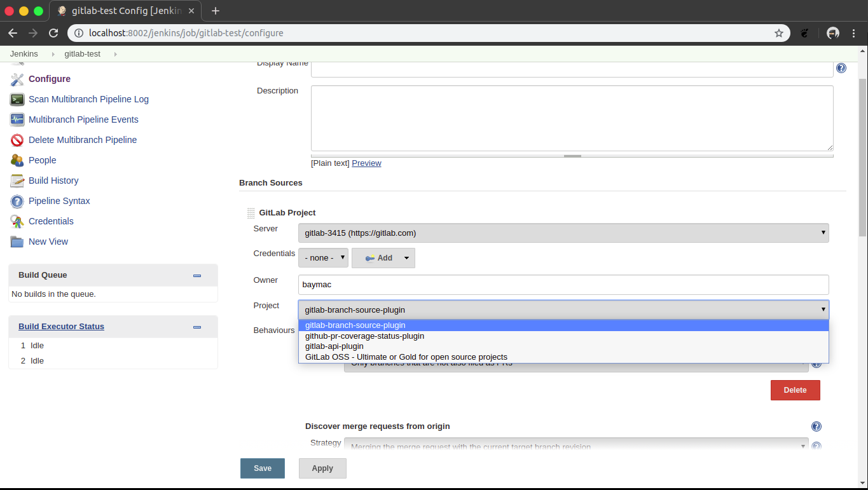This screenshot has width=868, height=490.
Task: Grab the Description textarea resize bar
Action: [x=572, y=155]
